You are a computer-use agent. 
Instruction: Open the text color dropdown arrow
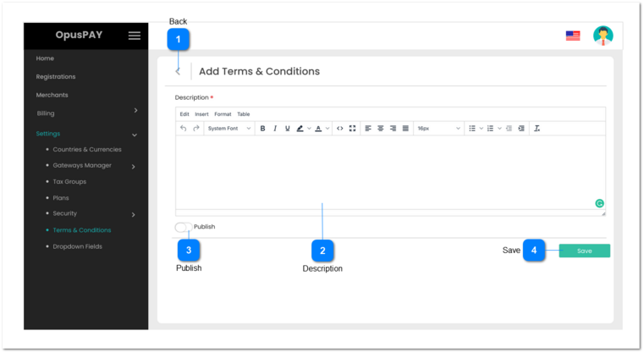(x=328, y=128)
